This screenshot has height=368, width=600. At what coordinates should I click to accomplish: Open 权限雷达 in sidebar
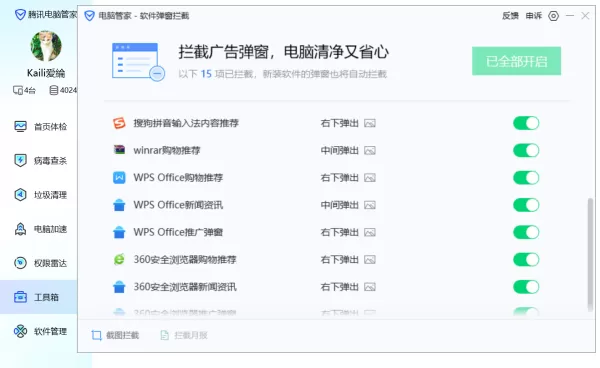click(40, 263)
